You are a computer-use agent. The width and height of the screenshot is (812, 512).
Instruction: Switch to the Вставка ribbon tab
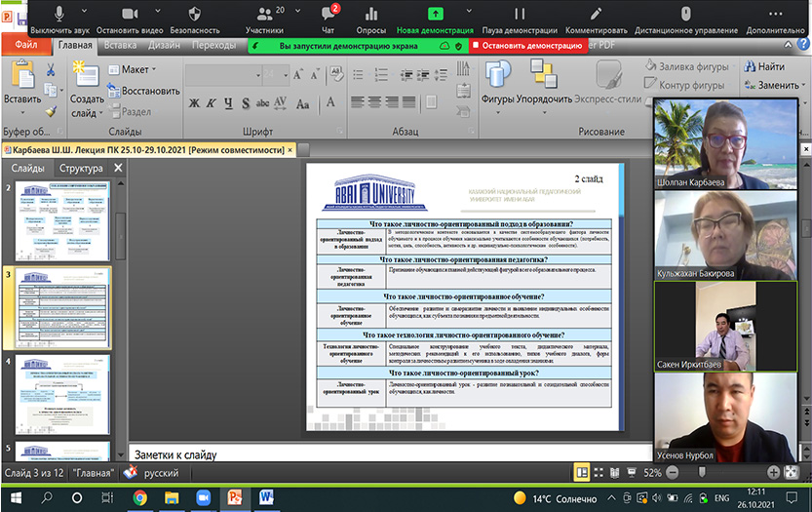pos(120,45)
